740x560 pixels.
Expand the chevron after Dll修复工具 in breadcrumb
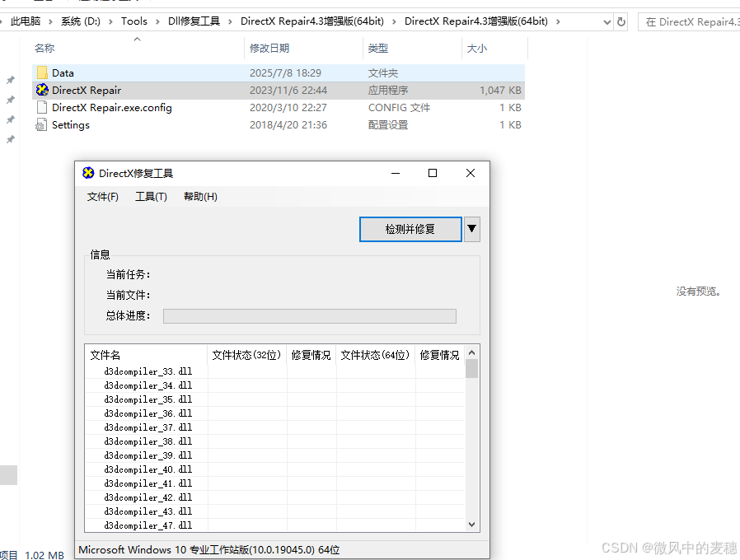click(230, 21)
